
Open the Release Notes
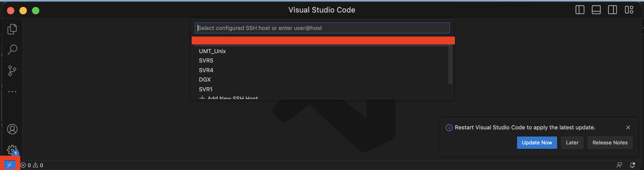click(610, 142)
